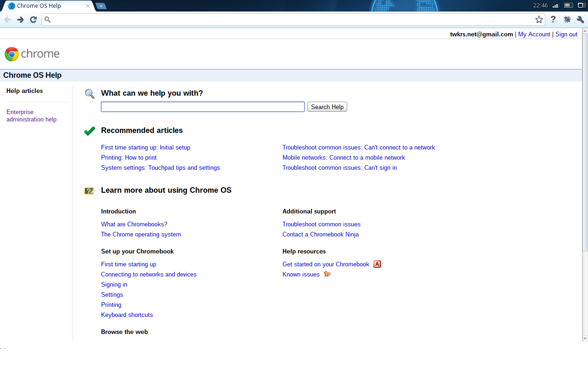This screenshot has height=368, width=588.
Task: Reload the current page
Action: tap(33, 19)
